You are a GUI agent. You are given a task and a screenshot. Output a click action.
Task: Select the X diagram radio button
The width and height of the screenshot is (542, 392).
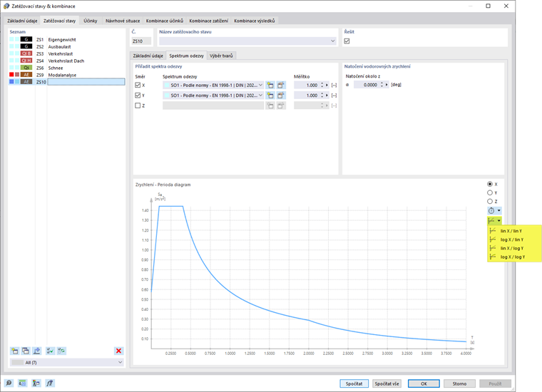[x=490, y=184]
